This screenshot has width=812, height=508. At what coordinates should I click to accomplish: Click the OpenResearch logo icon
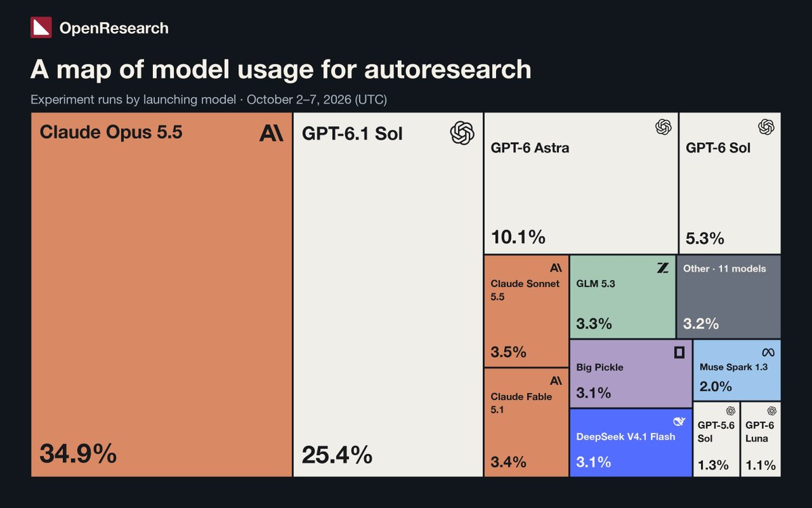click(x=41, y=28)
